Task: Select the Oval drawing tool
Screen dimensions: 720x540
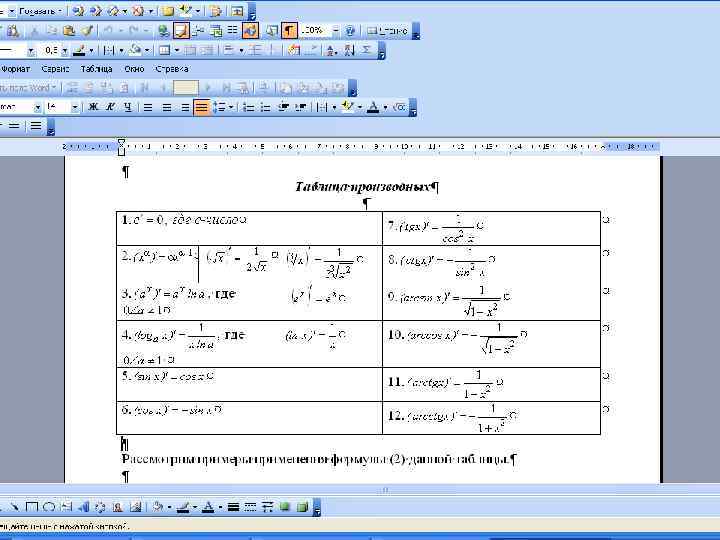Action: point(49,507)
